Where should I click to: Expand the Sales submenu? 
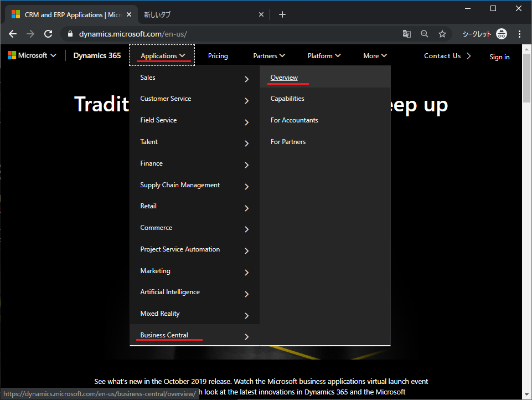[x=194, y=78]
